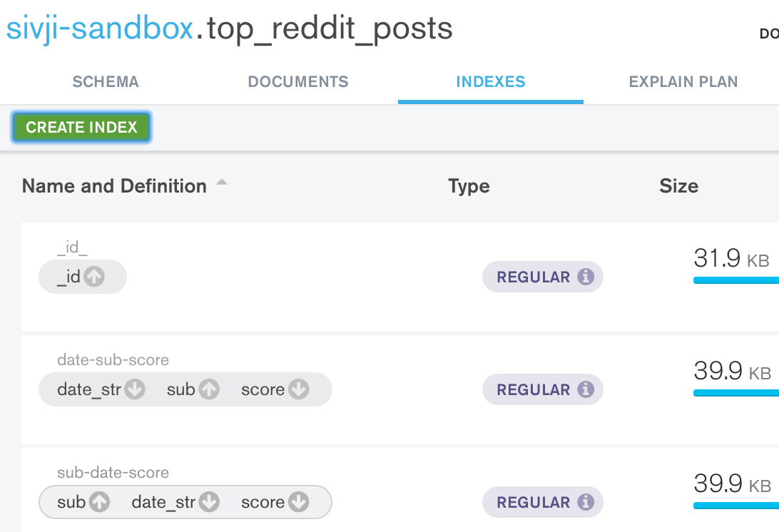Click info icon on sub-date-score REGULAR badge

[586, 502]
